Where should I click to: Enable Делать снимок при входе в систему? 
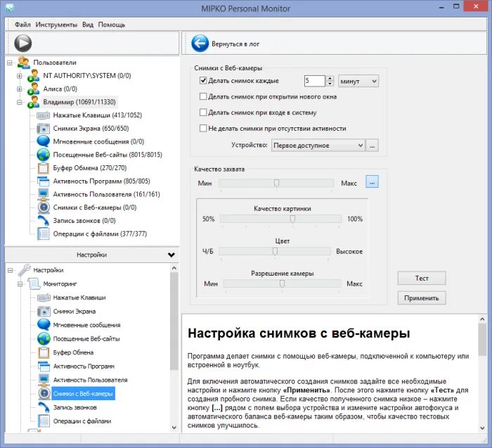tap(203, 113)
